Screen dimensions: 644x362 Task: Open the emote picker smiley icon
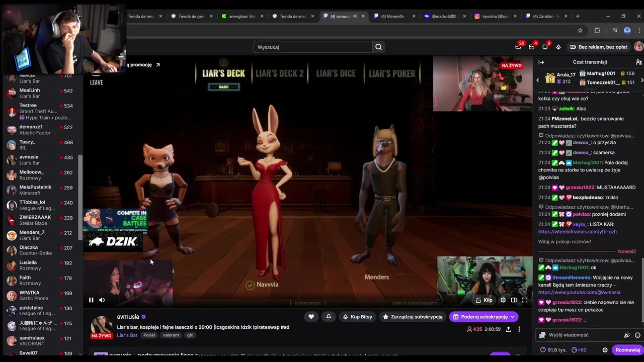(637, 335)
